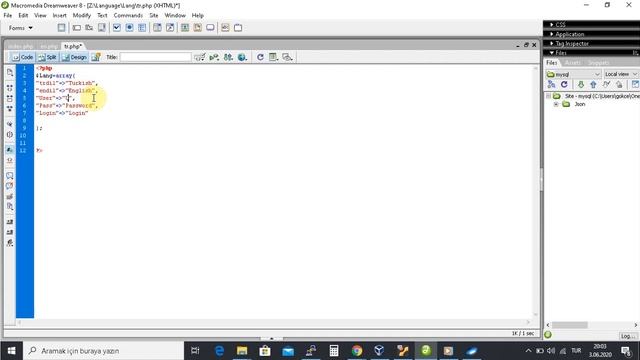
Task: Click Outdent Code in coding toolbar
Action: pyautogui.click(x=10, y=232)
